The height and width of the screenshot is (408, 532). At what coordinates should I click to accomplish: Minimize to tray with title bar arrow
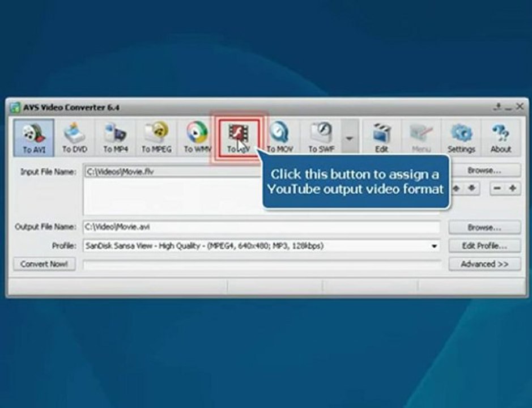pos(498,107)
